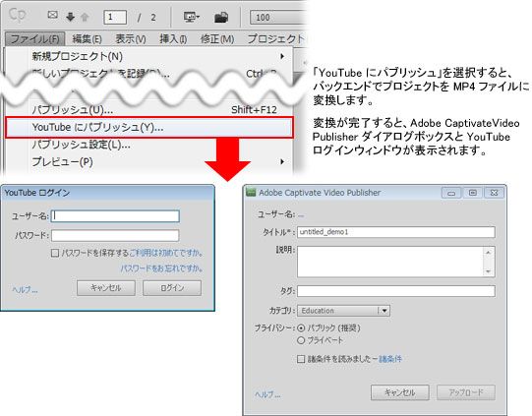532x416 pixels.
Task: Click the タイトル input field
Action: 396,232
